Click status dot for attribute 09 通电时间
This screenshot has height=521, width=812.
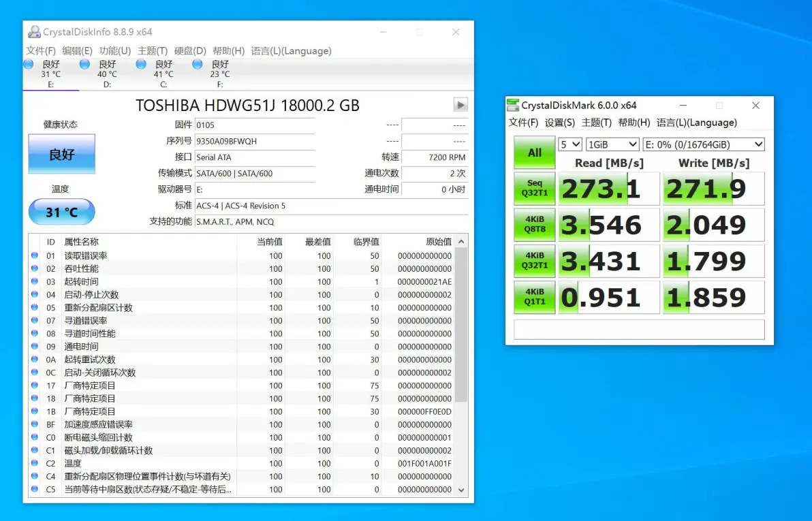pos(35,346)
